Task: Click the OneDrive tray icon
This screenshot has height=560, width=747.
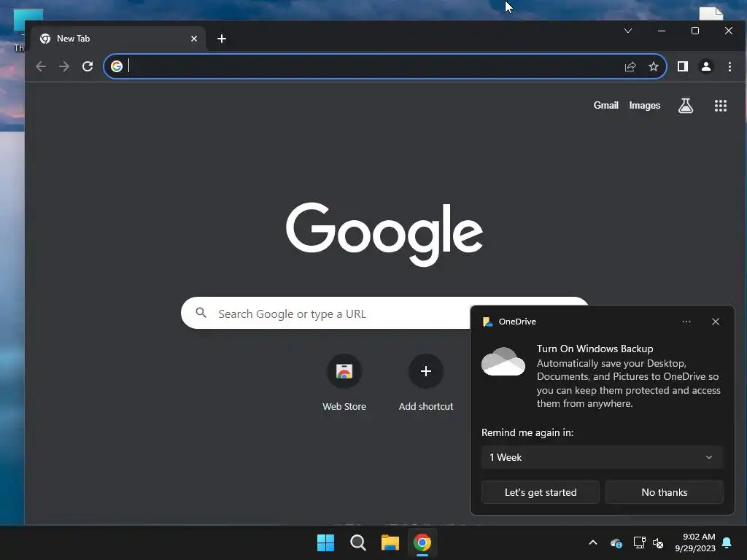Action: coord(616,542)
